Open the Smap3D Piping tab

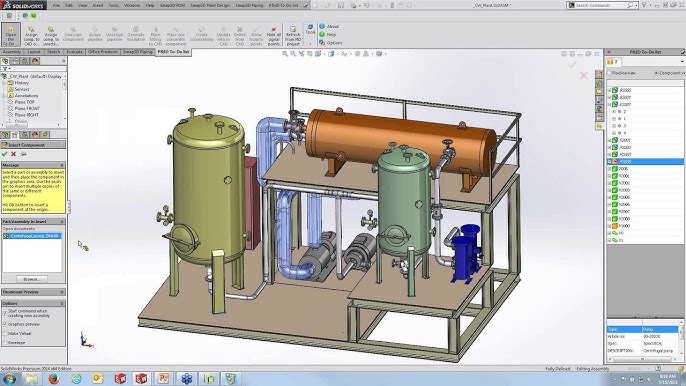point(138,52)
